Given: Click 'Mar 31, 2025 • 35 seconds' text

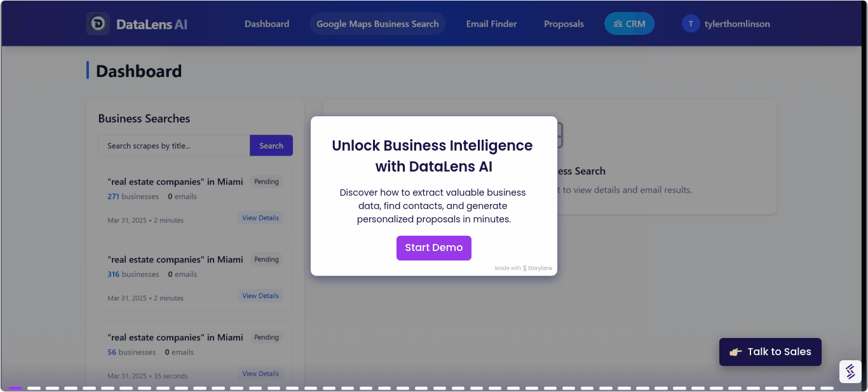Looking at the screenshot, I should point(147,375).
